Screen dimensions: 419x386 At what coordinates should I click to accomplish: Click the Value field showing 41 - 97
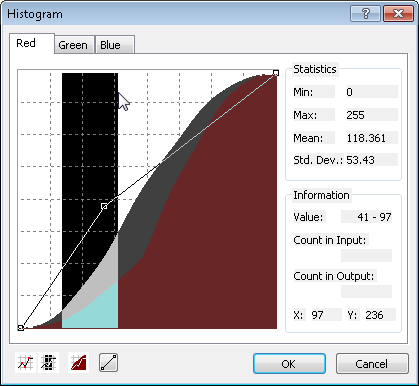366,217
